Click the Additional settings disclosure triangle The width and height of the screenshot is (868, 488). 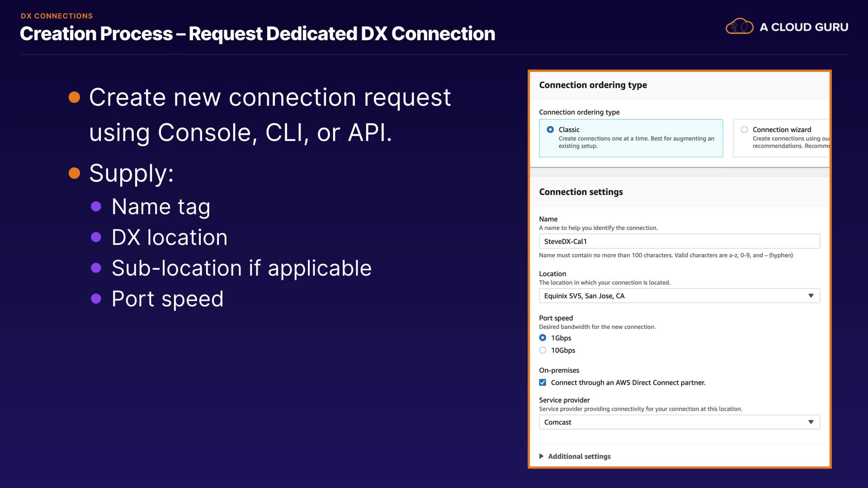click(x=541, y=456)
